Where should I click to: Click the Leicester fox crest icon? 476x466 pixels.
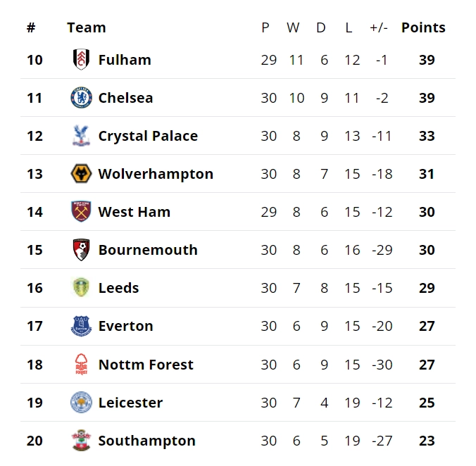[x=81, y=403]
